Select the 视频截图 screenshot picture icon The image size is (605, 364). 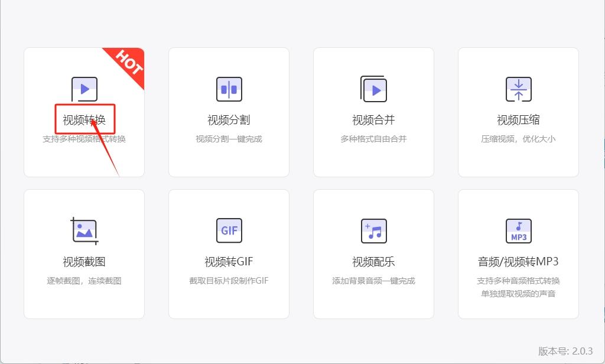click(x=84, y=230)
